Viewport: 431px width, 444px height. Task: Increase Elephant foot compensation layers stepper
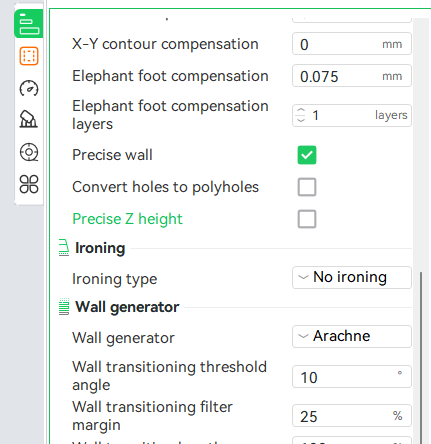tap(301, 111)
